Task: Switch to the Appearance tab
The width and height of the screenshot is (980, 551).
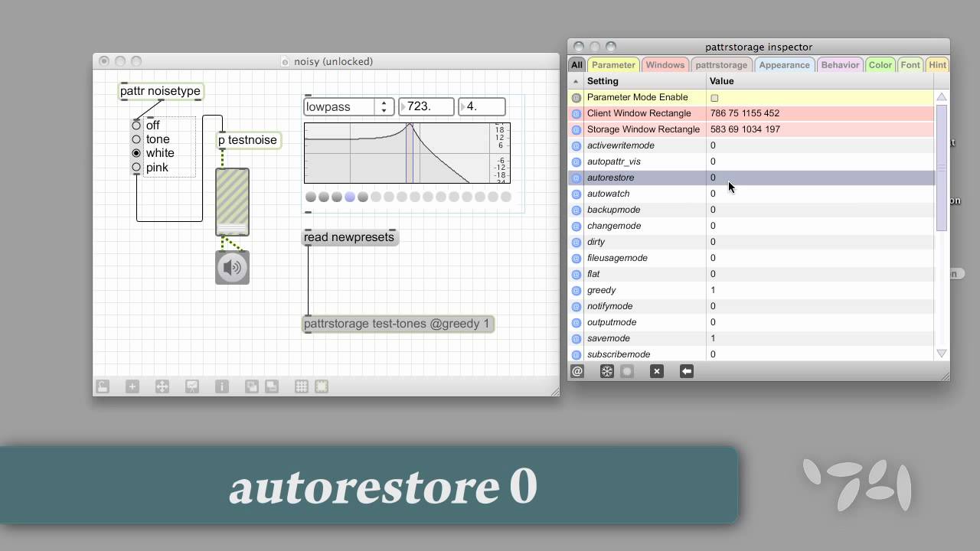Action: pyautogui.click(x=784, y=65)
